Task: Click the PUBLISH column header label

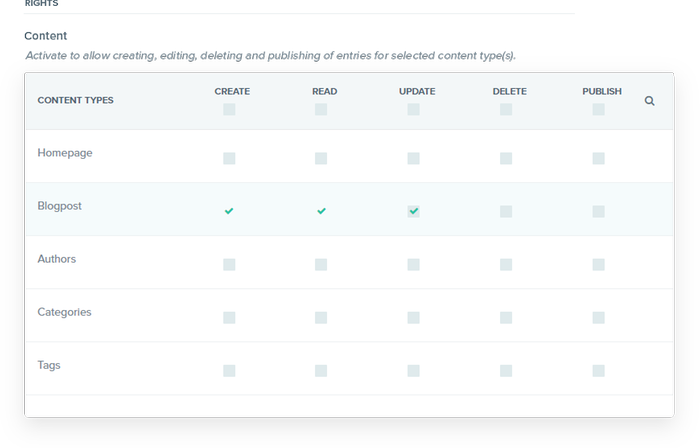Action: 602,91
